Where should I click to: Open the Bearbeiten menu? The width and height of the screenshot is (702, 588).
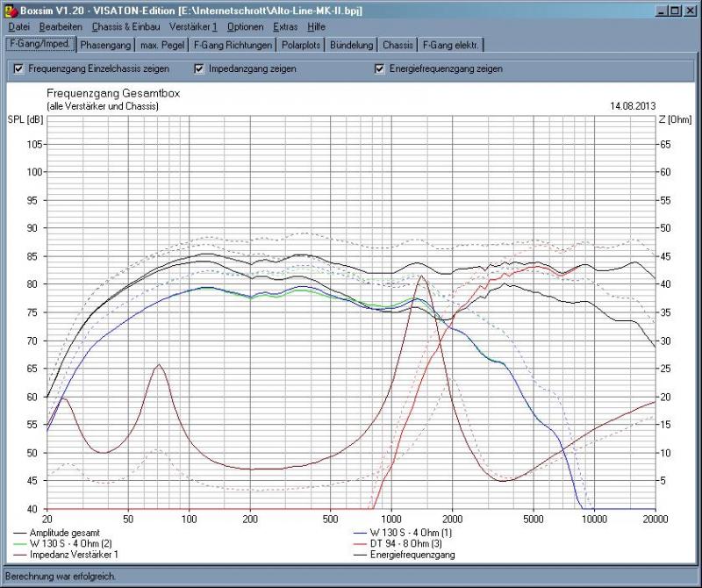[61, 27]
